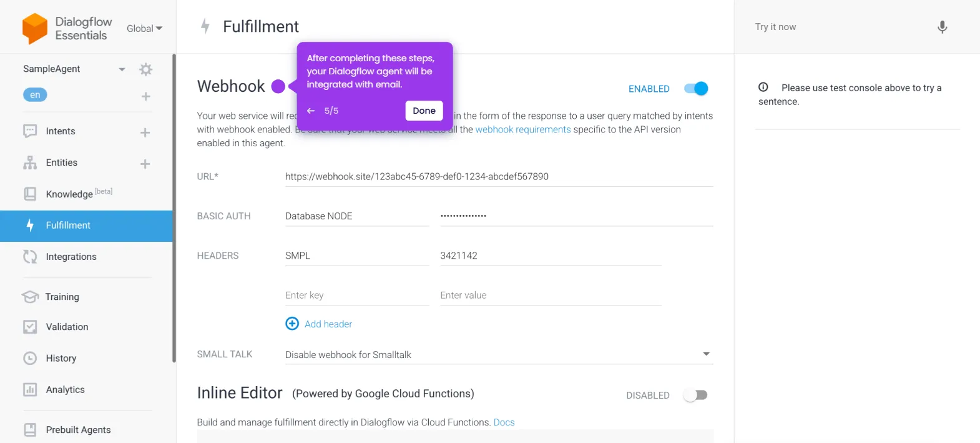Click the sidebar vertical scrollbar
Viewport: 980px width, 443px height.
click(174, 208)
